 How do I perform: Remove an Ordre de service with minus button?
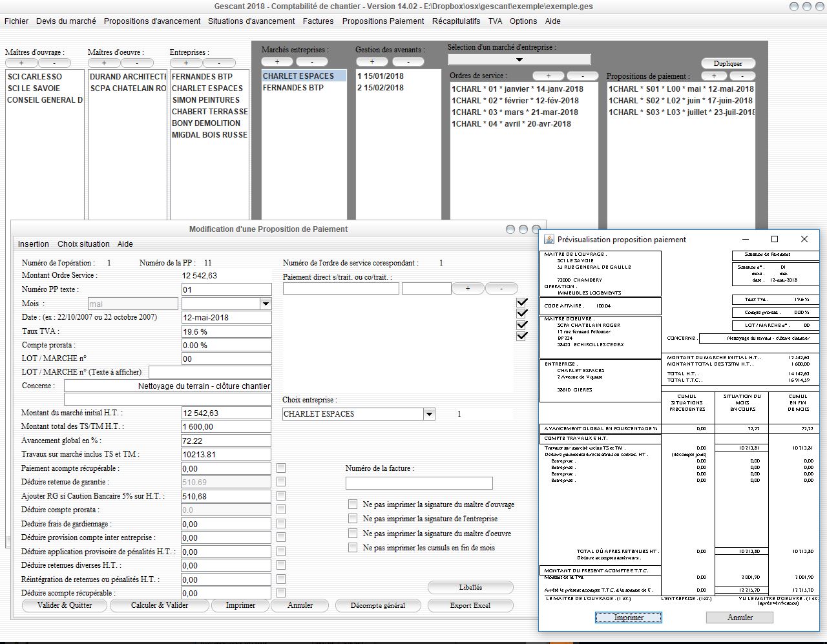tap(582, 76)
